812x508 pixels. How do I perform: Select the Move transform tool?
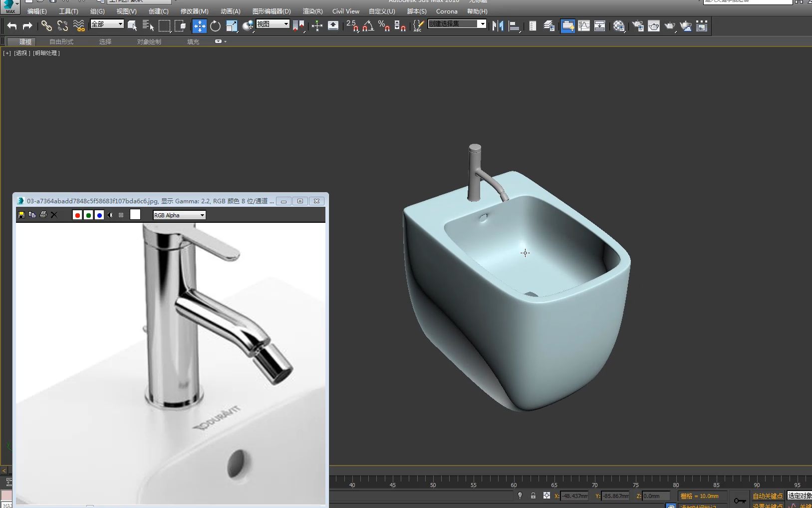(199, 26)
